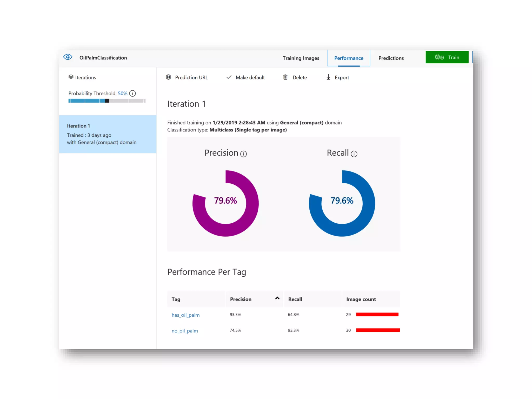Screen dimensions: 532x399
Task: Click the checkmark icon for Make default
Action: pos(229,77)
